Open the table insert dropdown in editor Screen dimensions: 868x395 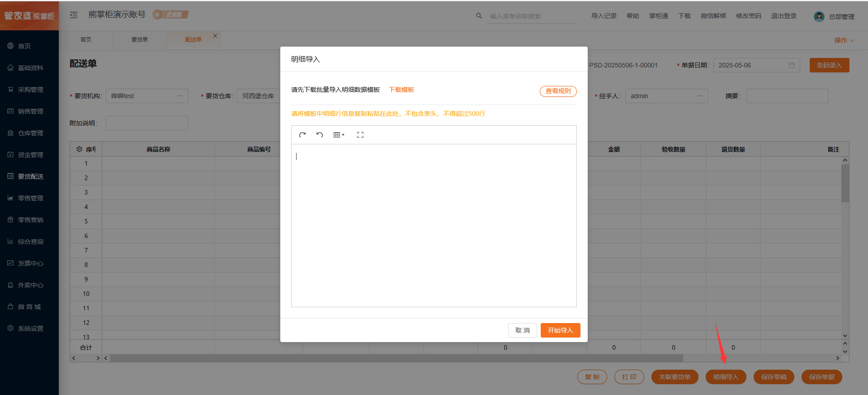point(339,135)
